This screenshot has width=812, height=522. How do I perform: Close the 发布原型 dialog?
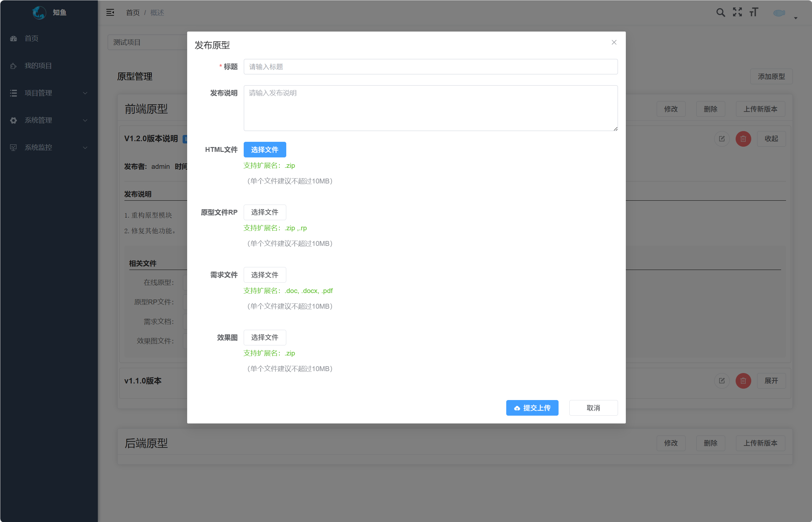click(x=613, y=42)
